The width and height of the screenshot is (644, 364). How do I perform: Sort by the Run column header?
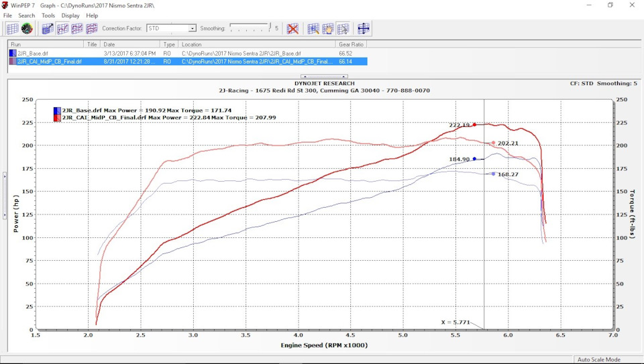click(46, 44)
